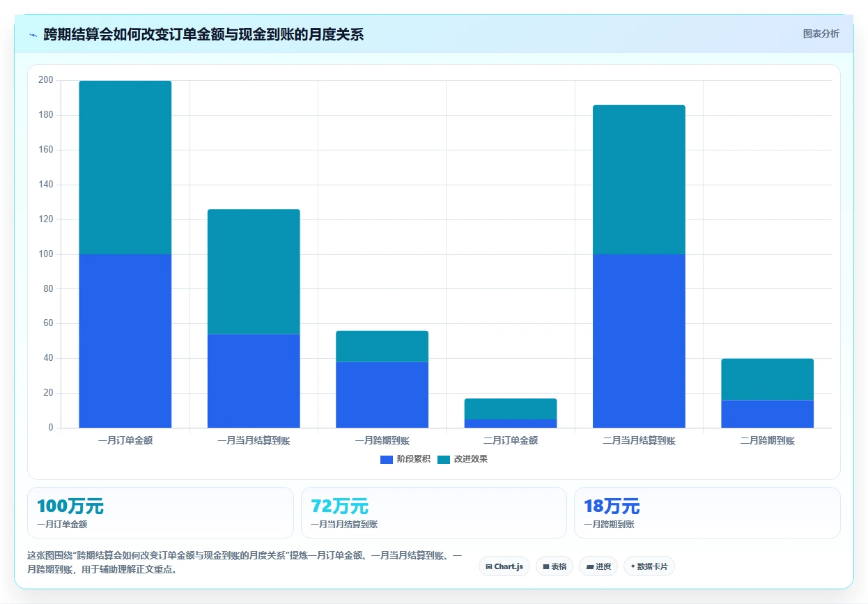
Task: Click the 二月跨期到账 x-axis label
Action: tap(767, 440)
